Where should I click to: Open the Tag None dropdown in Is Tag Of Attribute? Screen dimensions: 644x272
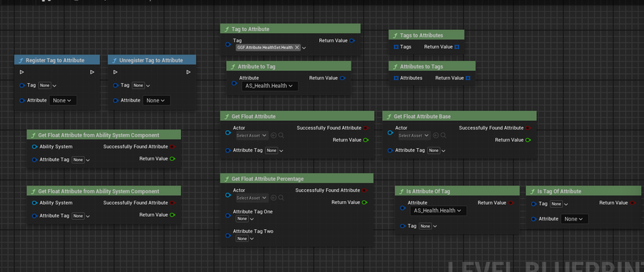click(x=559, y=204)
